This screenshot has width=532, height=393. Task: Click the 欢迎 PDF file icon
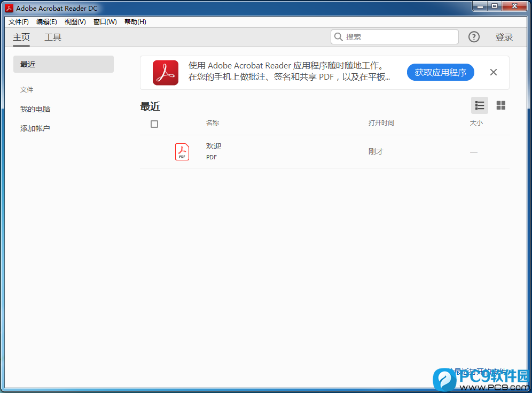(182, 151)
